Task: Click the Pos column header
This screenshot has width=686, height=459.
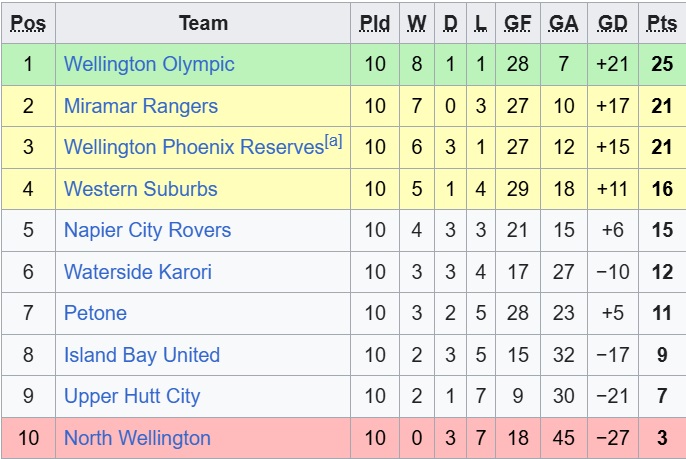Action: coord(28,23)
